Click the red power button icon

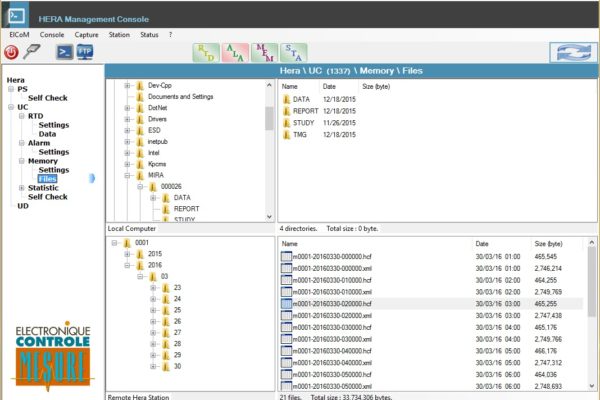(11, 52)
